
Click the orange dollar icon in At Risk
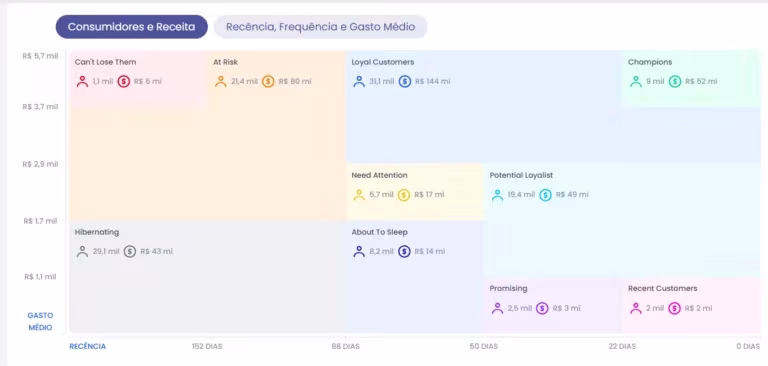268,81
